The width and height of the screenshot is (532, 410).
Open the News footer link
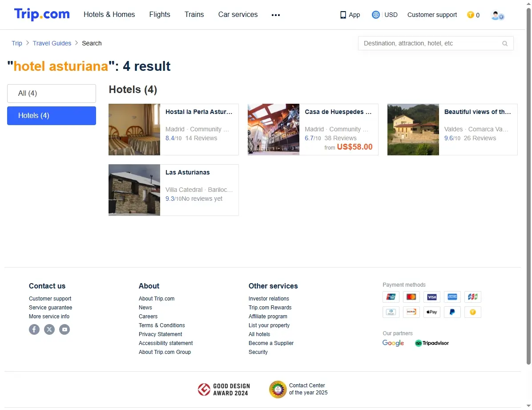pyautogui.click(x=145, y=308)
